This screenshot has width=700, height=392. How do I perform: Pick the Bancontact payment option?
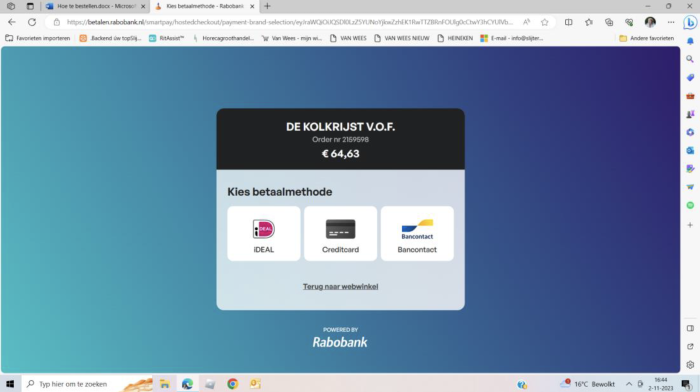[417, 234]
